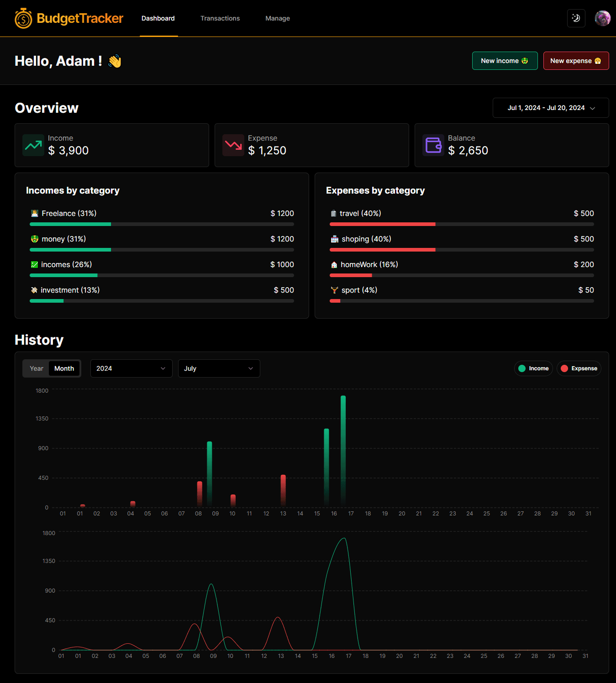Viewport: 616px width, 683px height.
Task: Click the shoping category icon
Action: pyautogui.click(x=335, y=239)
